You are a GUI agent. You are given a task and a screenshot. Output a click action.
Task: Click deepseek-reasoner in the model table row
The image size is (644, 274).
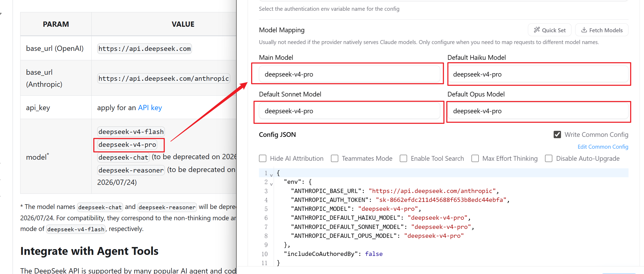click(131, 170)
